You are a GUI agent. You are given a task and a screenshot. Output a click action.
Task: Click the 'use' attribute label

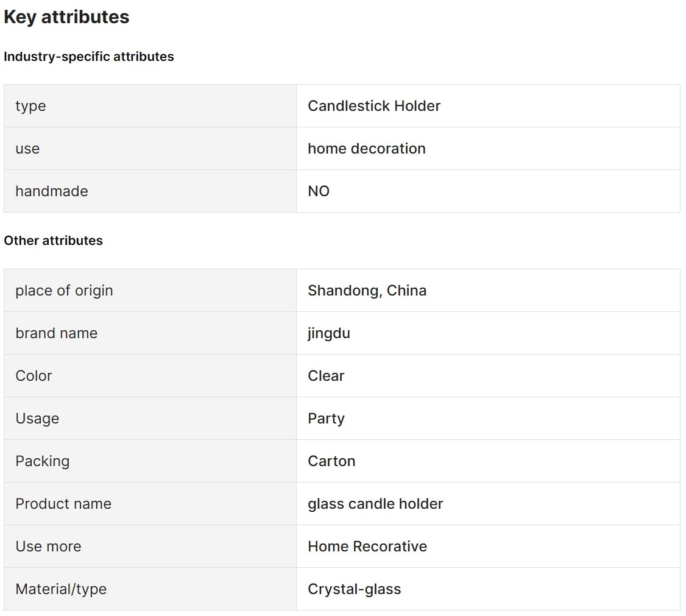[27, 149]
